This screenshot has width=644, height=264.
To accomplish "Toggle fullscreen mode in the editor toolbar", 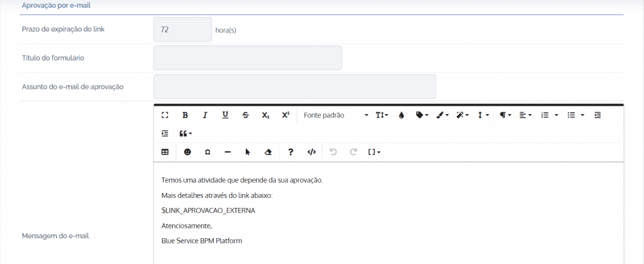I will tap(165, 115).
